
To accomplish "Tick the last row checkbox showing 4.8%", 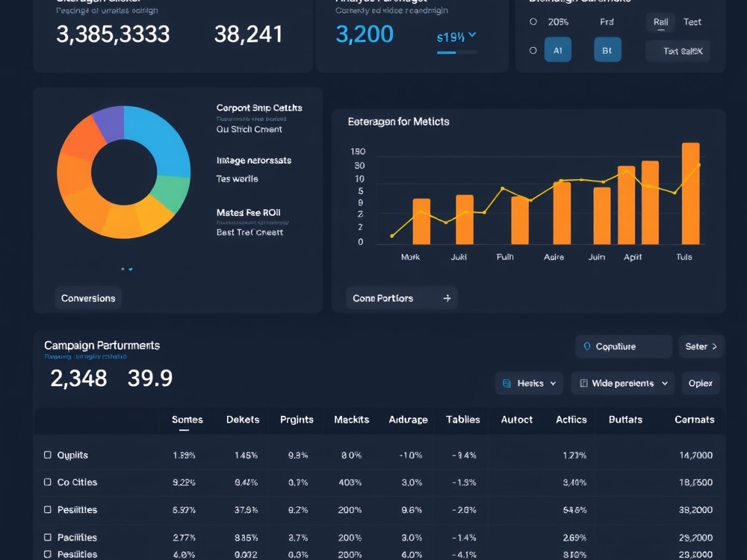I will click(x=48, y=554).
